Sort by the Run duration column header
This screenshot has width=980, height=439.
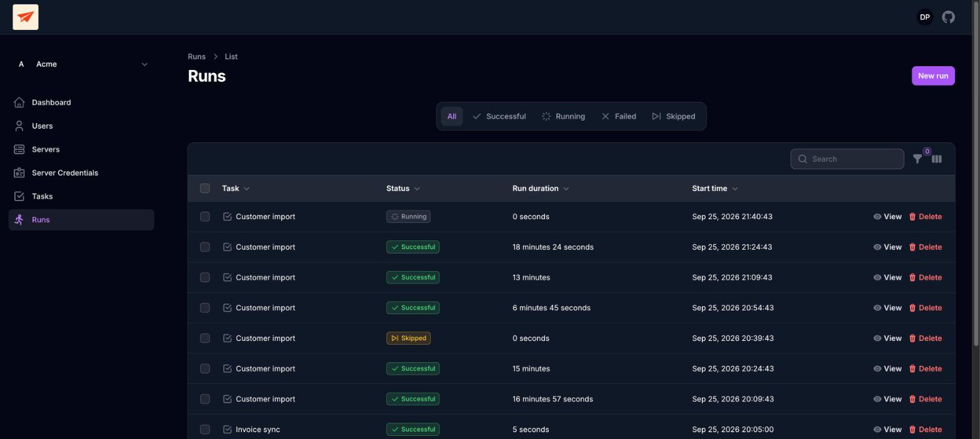pyautogui.click(x=541, y=189)
